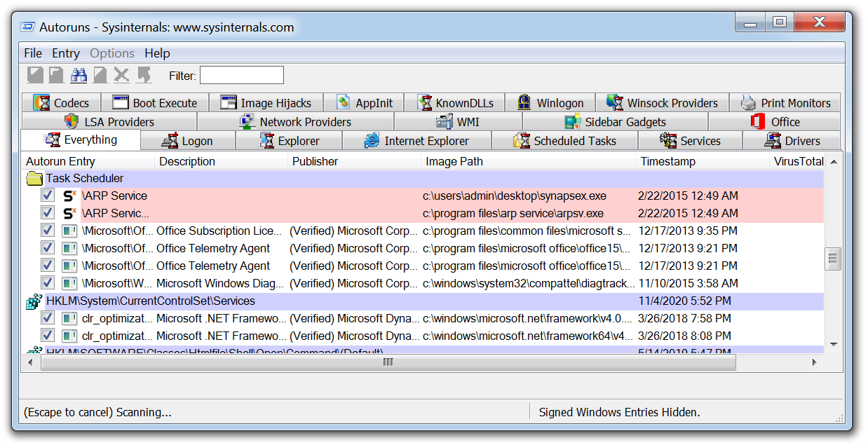The width and height of the screenshot is (868, 445).
Task: Click the WMI tab icon
Action: [445, 121]
